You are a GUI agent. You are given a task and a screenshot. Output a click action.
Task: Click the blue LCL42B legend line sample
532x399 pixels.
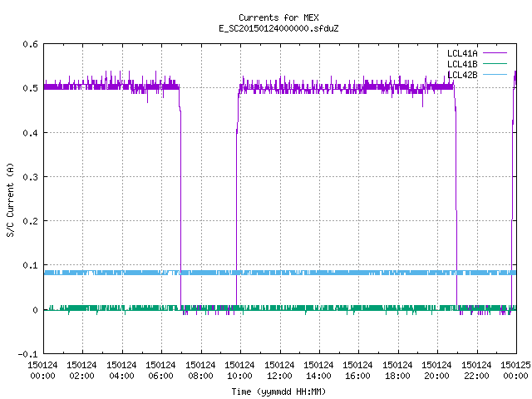495,74
